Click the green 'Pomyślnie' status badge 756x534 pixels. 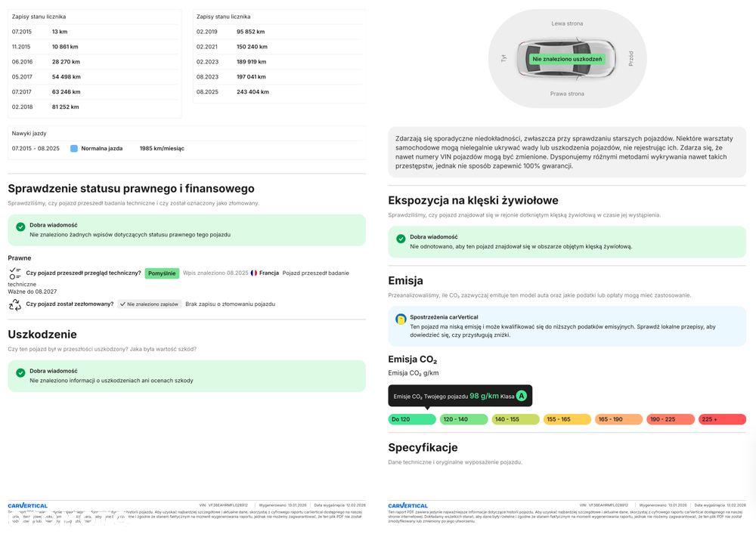tap(163, 273)
